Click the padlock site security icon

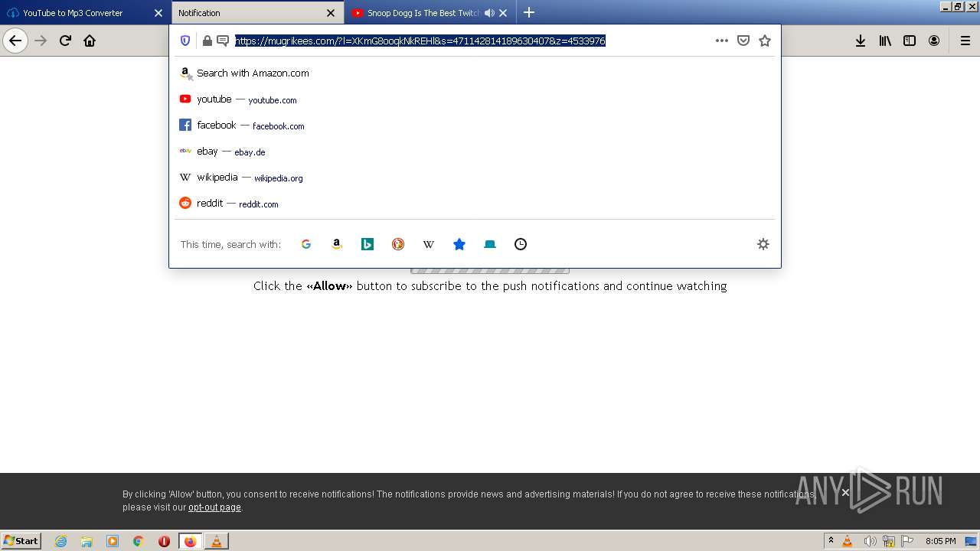coord(207,41)
